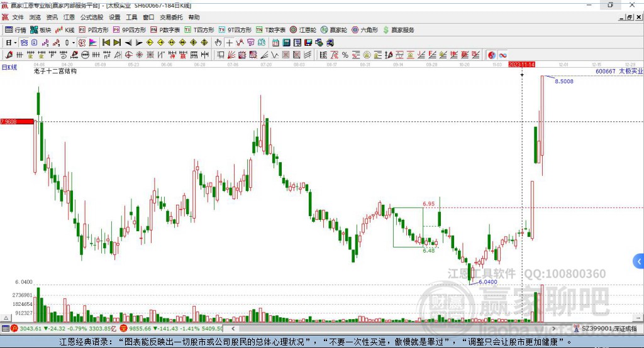The image size is (644, 348).
Task: Open the 交易委托 menu
Action: tap(171, 17)
